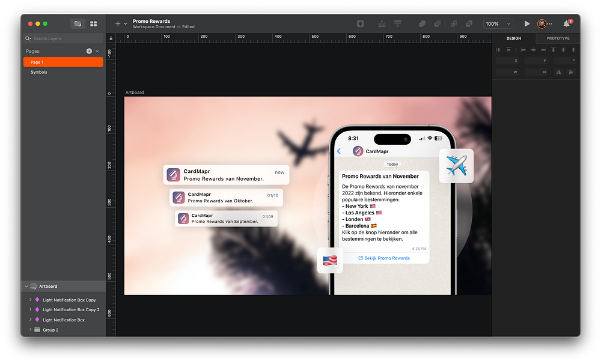Image resolution: width=601 pixels, height=364 pixels.
Task: Click the back arrow in phone mockup
Action: (339, 151)
